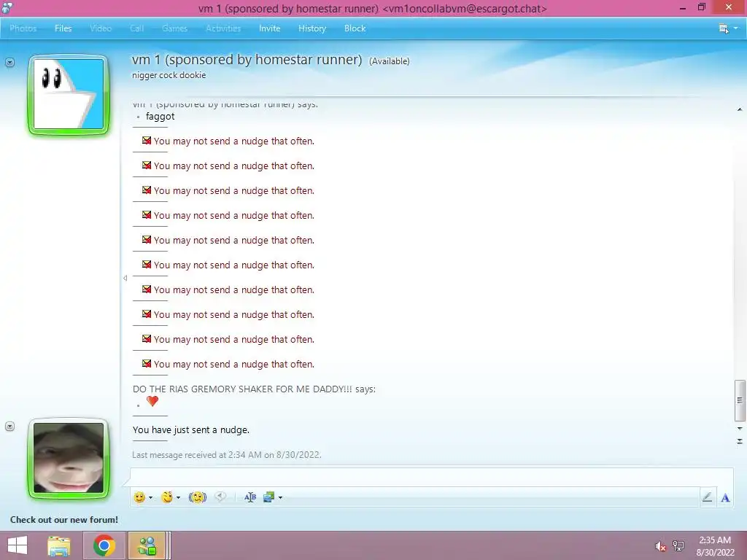Viewport: 747px width, 560px height.
Task: Open the emoticon picker
Action: pyautogui.click(x=139, y=497)
